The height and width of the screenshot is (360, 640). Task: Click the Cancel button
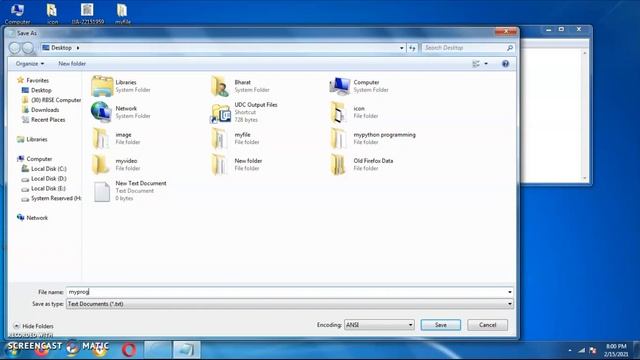tap(487, 325)
